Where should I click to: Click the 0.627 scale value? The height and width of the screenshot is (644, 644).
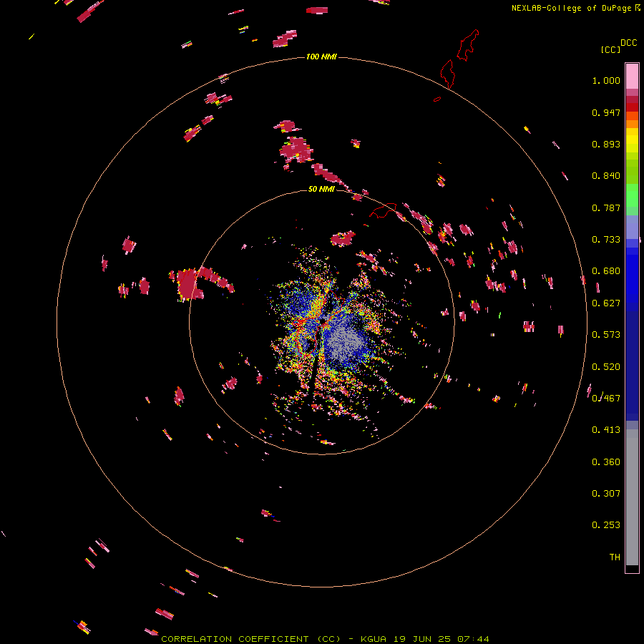(606, 303)
